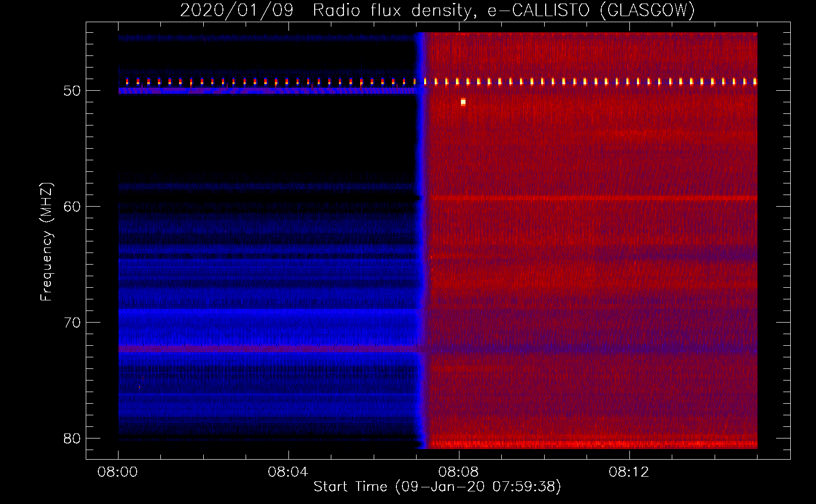Click the "Start Time (09-Jan-20 07:59:38)" label

click(437, 486)
